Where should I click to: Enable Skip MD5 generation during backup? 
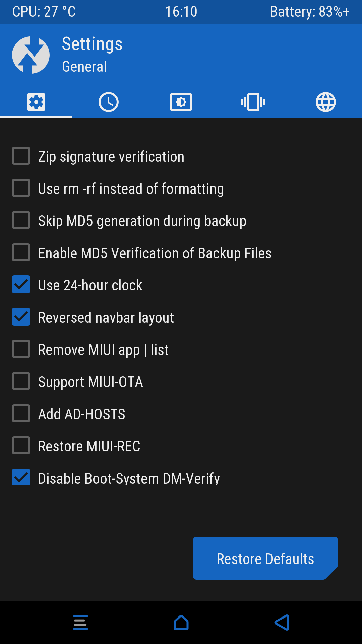[21, 220]
